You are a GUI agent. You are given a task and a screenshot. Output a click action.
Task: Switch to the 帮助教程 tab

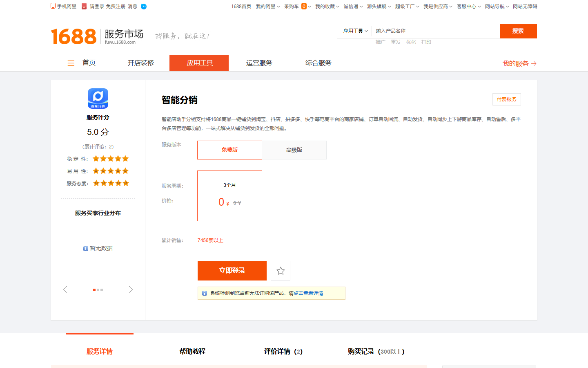[x=192, y=351]
